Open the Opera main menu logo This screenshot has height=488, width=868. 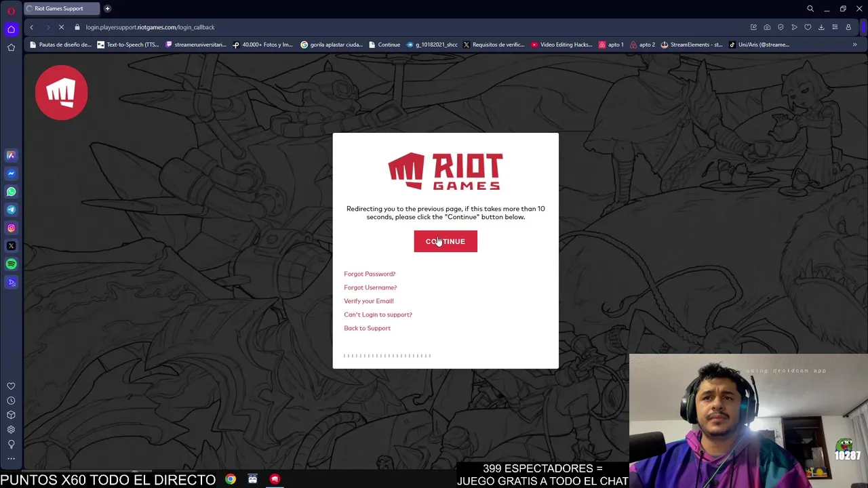(11, 11)
